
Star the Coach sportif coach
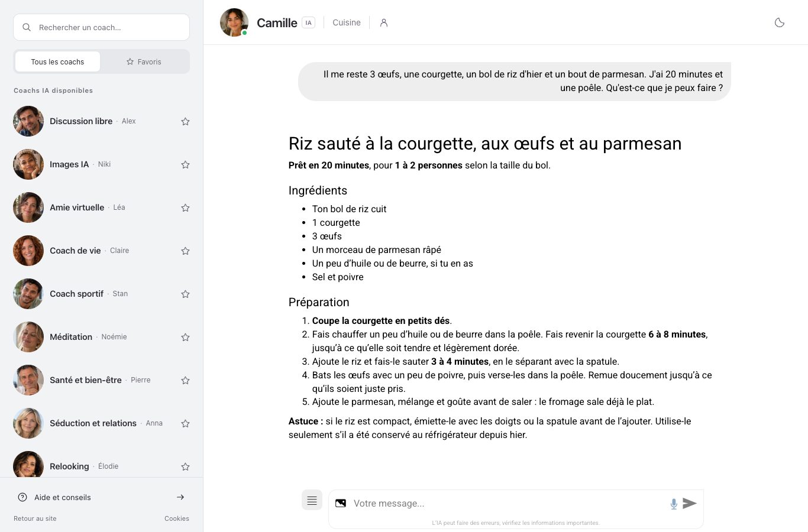pos(185,294)
